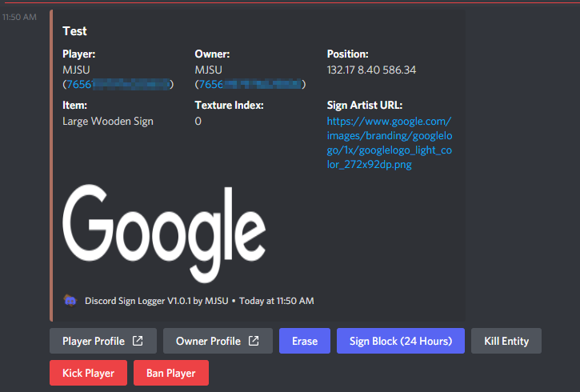Viewport: 580px width, 392px height.
Task: Click the Texture Index value '0'
Action: click(198, 122)
